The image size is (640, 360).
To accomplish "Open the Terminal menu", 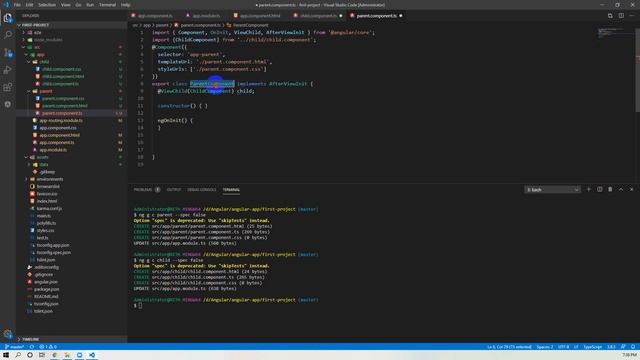I will (x=107, y=5).
